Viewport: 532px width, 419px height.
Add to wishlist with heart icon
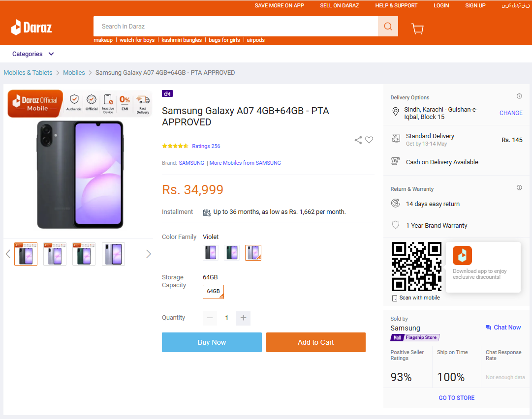369,140
